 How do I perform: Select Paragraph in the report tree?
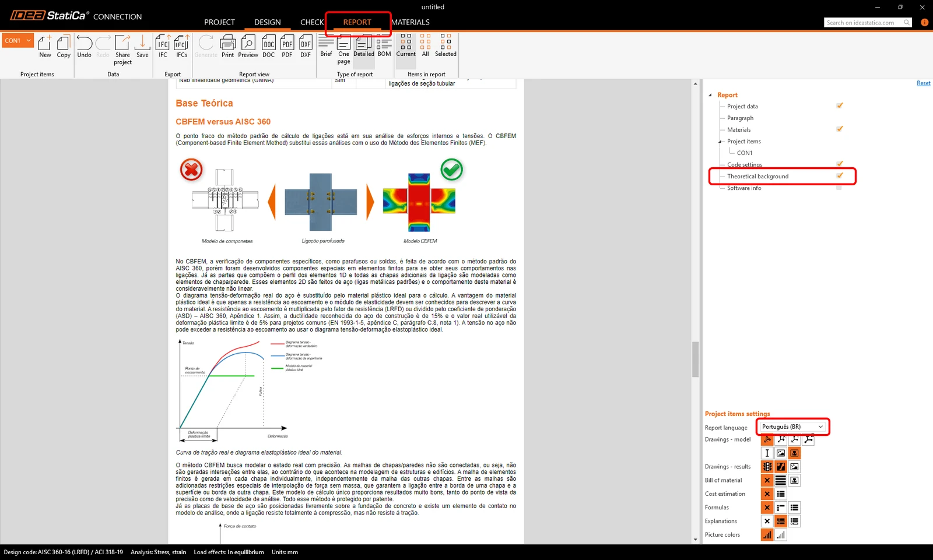(x=740, y=118)
